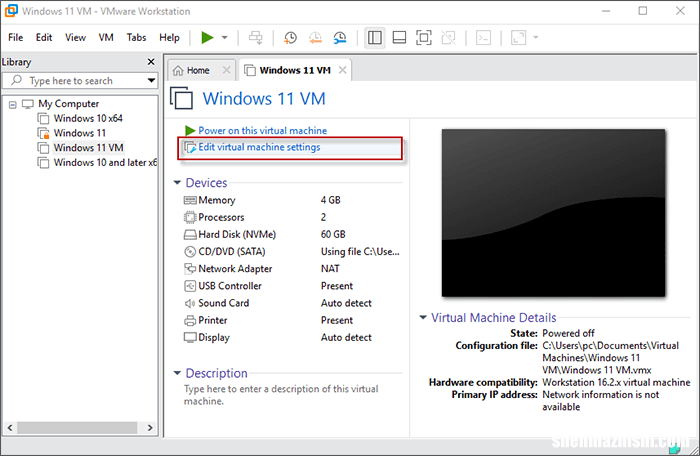Screen dimensions: 700x456
Task: Toggle the thumbnail bar view icon
Action: tap(399, 38)
